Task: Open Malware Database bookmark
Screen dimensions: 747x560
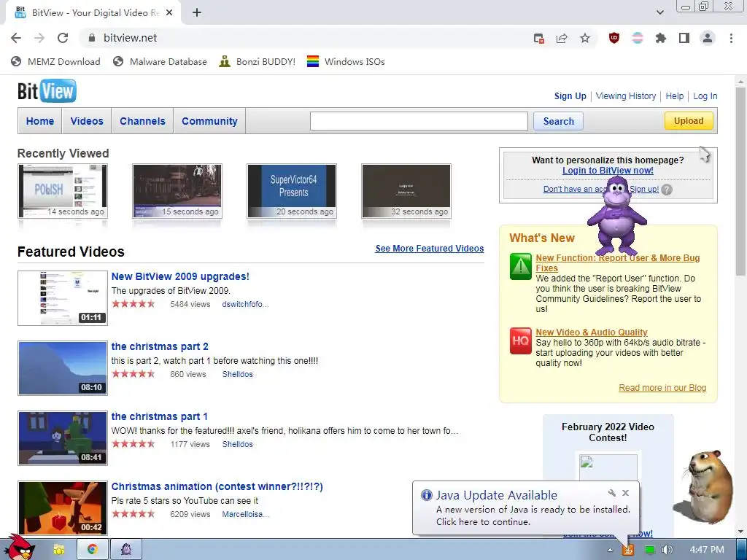Action: point(160,61)
